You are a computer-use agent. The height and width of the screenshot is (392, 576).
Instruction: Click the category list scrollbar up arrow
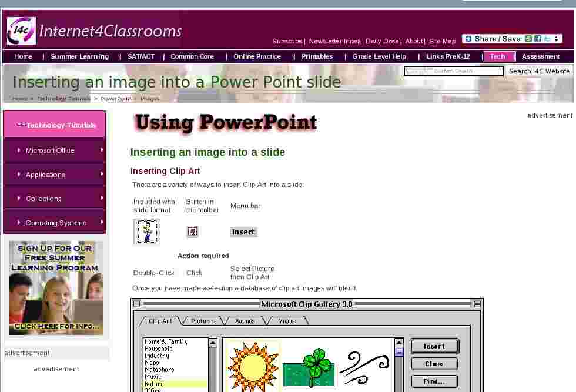[212, 343]
